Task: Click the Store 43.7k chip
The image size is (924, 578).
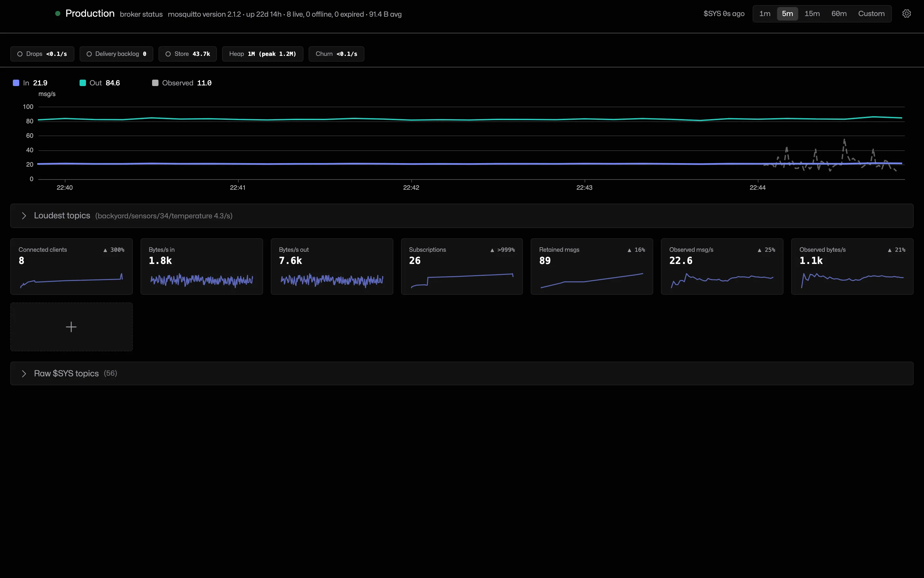Action: click(188, 54)
